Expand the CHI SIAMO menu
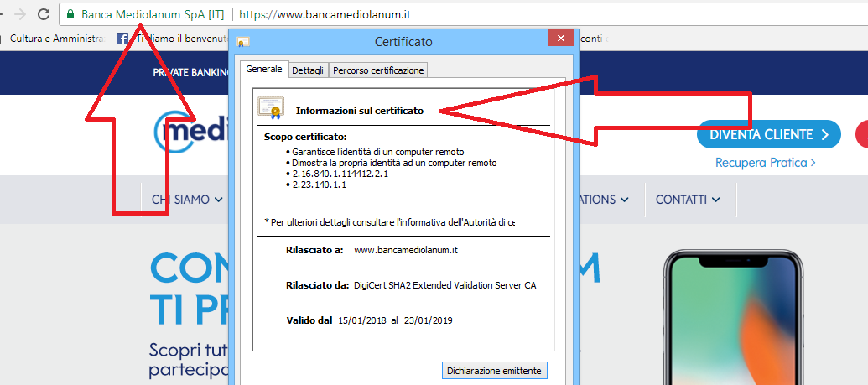Screen dimensions: 868x385 coord(187,200)
